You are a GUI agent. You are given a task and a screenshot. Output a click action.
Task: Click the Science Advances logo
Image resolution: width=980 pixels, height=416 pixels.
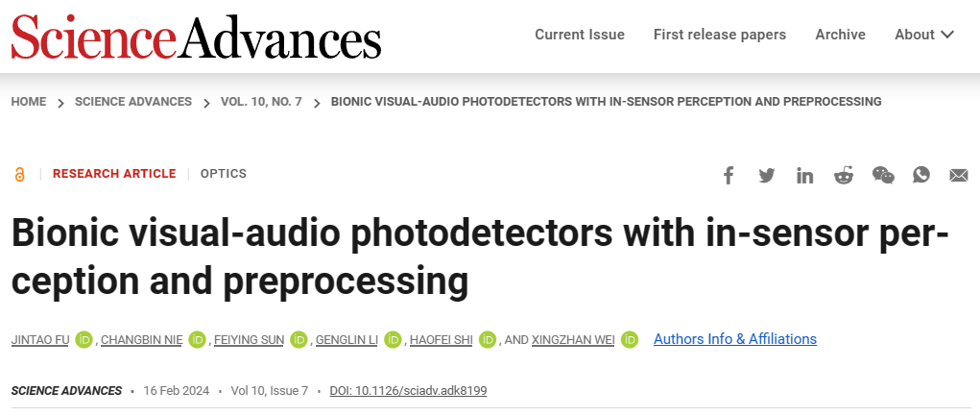point(196,37)
